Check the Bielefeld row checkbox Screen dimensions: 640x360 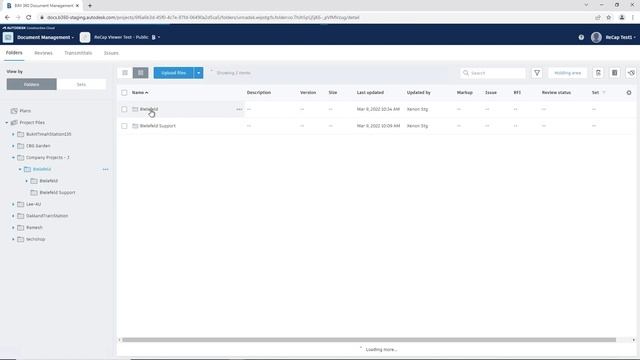coord(124,109)
